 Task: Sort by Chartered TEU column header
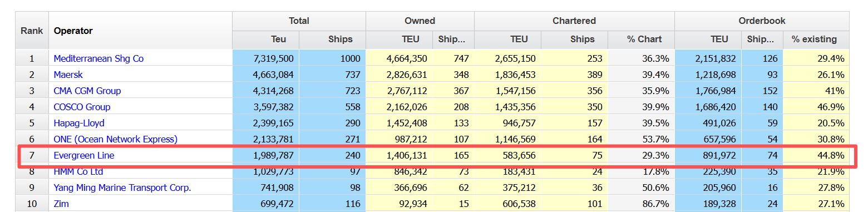[507, 39]
